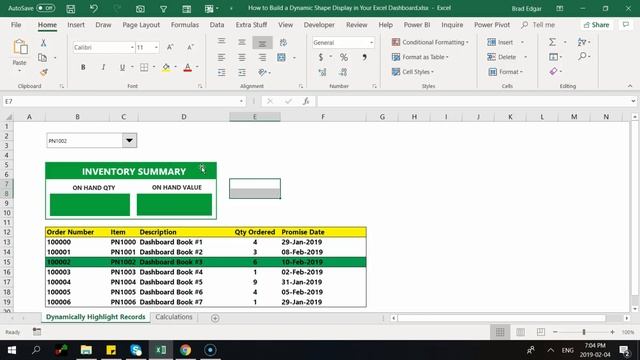The image size is (640, 360).
Task: Expand Conditional Formatting menu
Action: pos(430,42)
